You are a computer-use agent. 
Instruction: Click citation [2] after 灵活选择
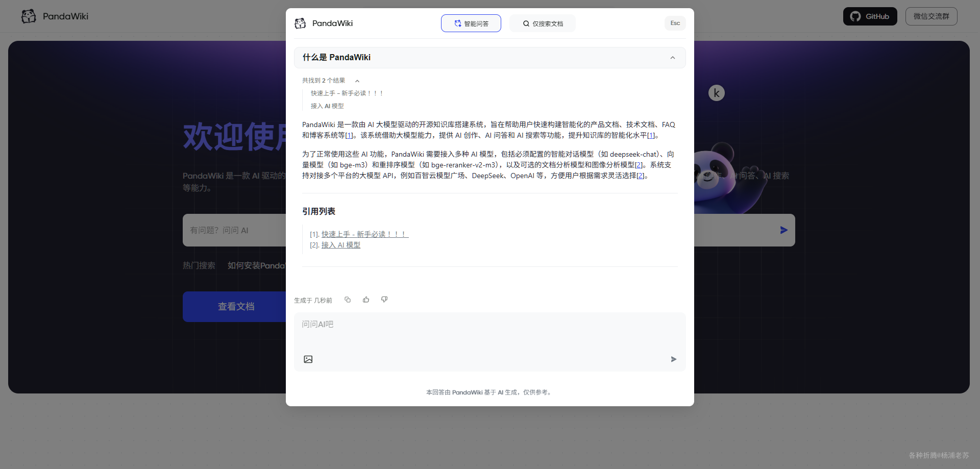(640, 176)
